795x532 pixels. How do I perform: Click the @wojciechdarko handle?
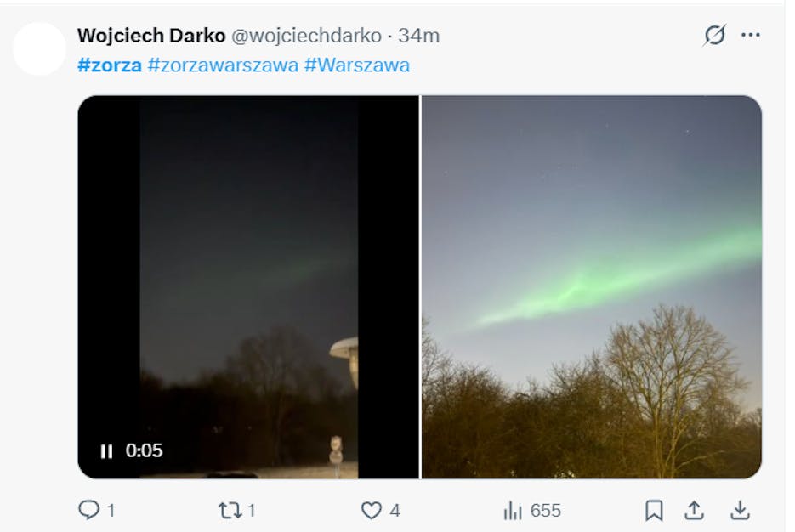click(x=306, y=36)
